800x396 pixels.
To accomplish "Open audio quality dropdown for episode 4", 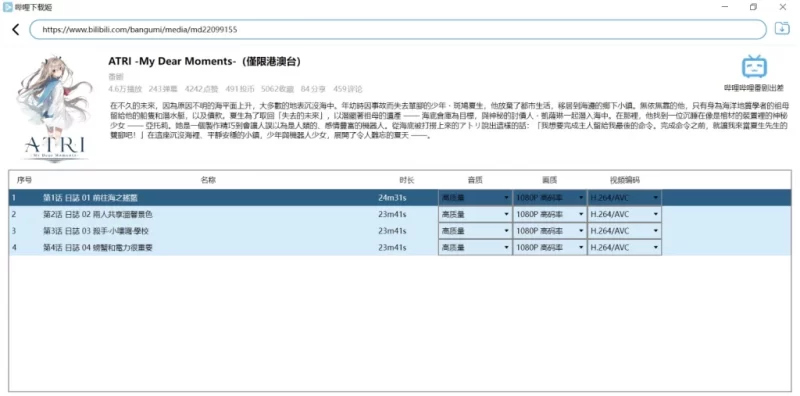I will point(475,248).
